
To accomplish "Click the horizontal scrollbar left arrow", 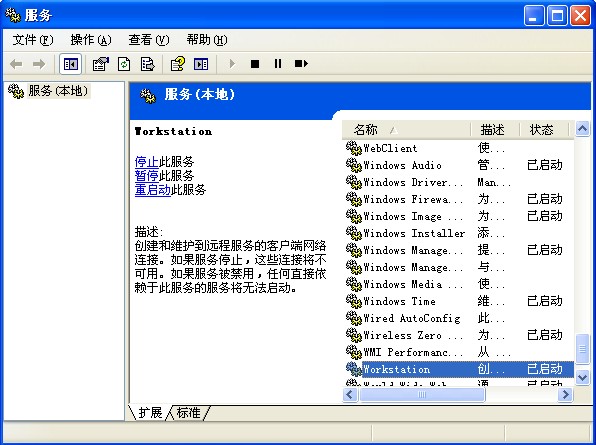I will point(350,394).
